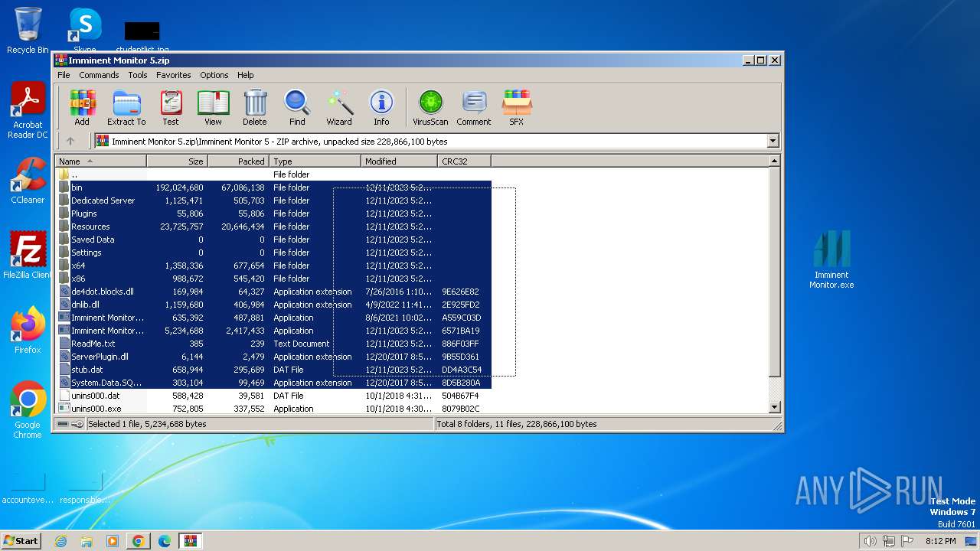Click volume icon in system tray
This screenshot has height=551, width=980.
click(x=871, y=541)
